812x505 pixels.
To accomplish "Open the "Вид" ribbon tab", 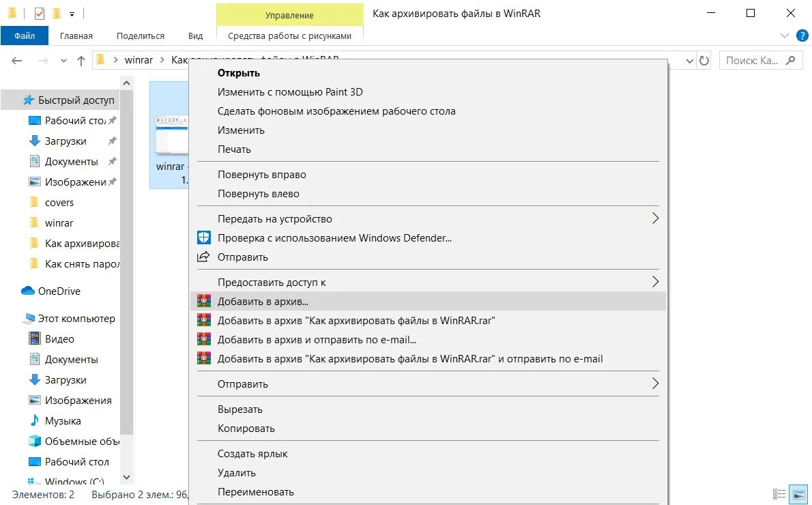I will 196,36.
